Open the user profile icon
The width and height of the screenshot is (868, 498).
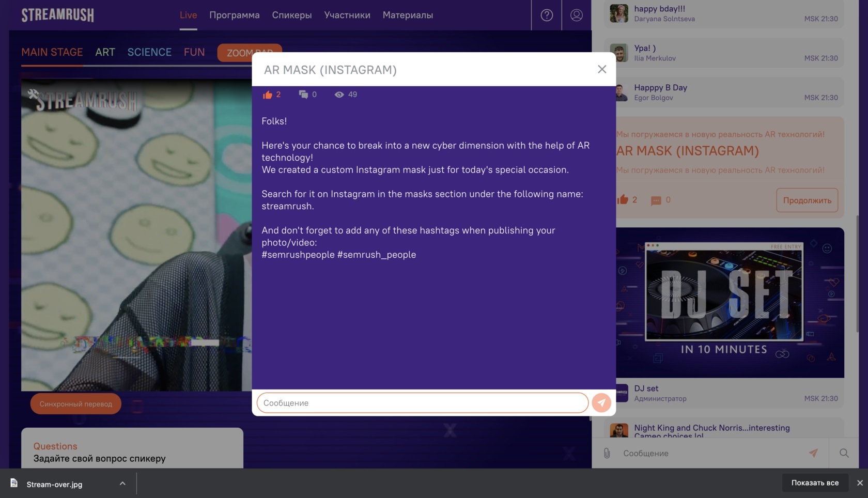click(x=577, y=15)
